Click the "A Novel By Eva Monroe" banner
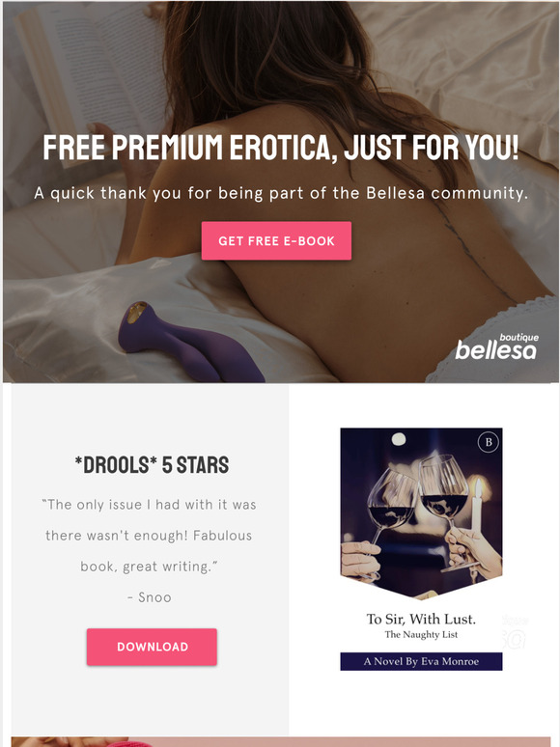Viewport: 560px width, 747px height. coord(421,661)
